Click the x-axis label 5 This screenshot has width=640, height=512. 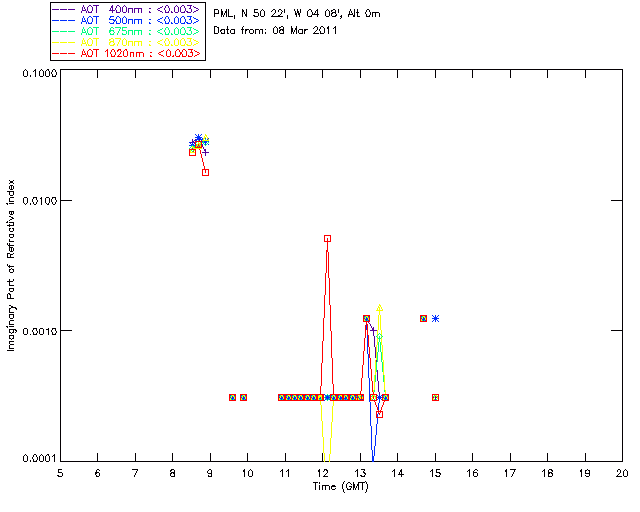(x=60, y=474)
